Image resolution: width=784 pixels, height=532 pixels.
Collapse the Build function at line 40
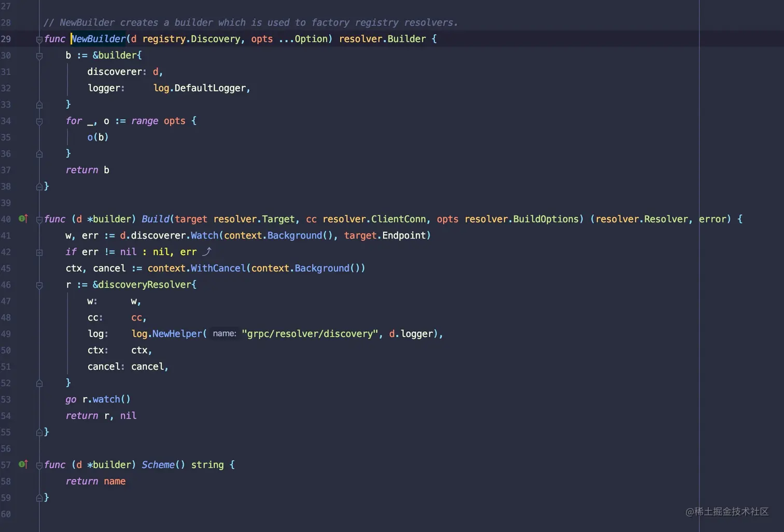39,219
